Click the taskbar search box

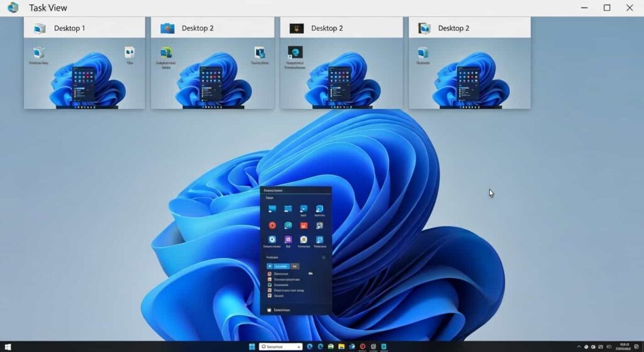(281, 346)
